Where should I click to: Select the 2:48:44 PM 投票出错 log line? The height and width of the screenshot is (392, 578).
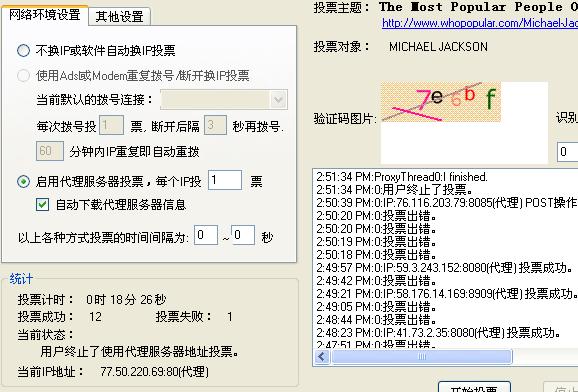(376, 319)
